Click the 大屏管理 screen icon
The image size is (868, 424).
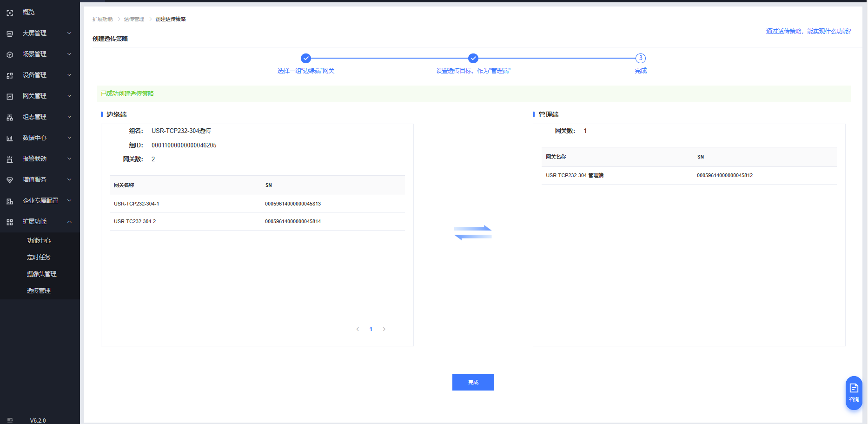(10, 33)
